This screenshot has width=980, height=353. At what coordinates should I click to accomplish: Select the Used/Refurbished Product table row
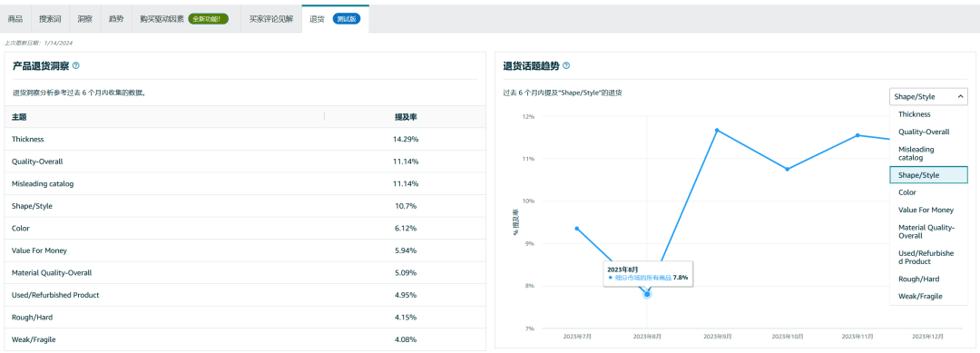click(x=245, y=295)
